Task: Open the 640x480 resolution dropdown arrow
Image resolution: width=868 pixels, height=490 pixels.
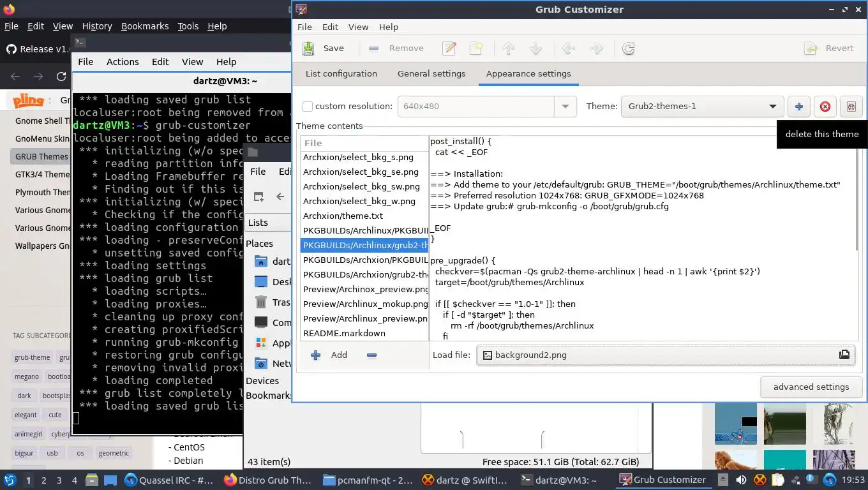Action: click(565, 107)
